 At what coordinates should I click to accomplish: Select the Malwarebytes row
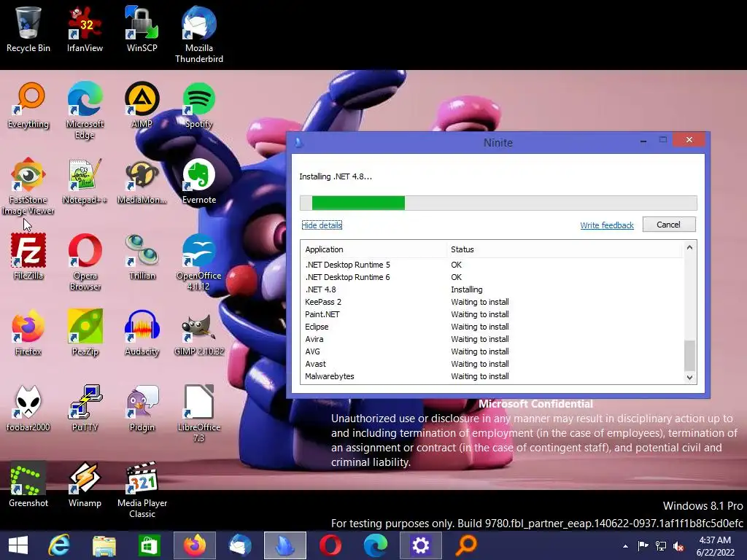click(x=492, y=376)
